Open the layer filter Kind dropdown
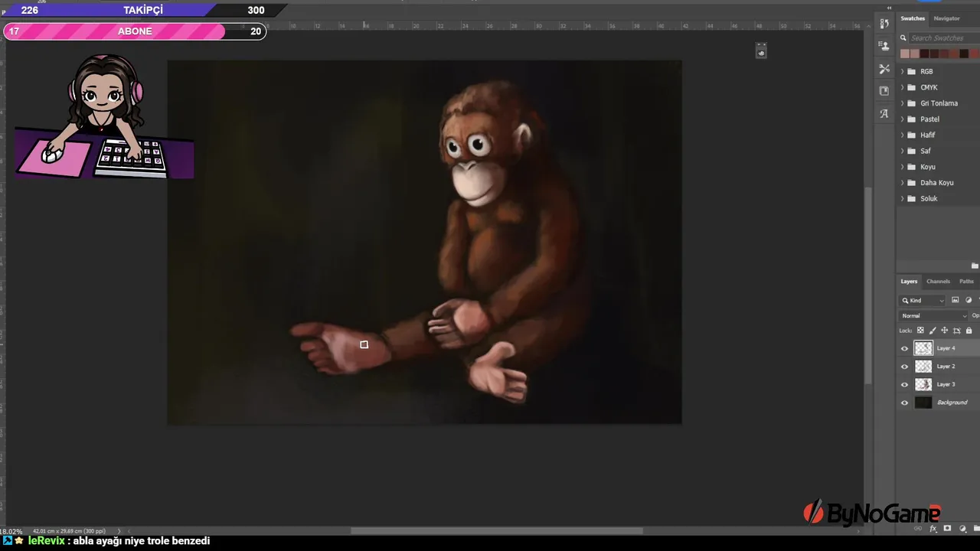980x551 pixels. (923, 300)
